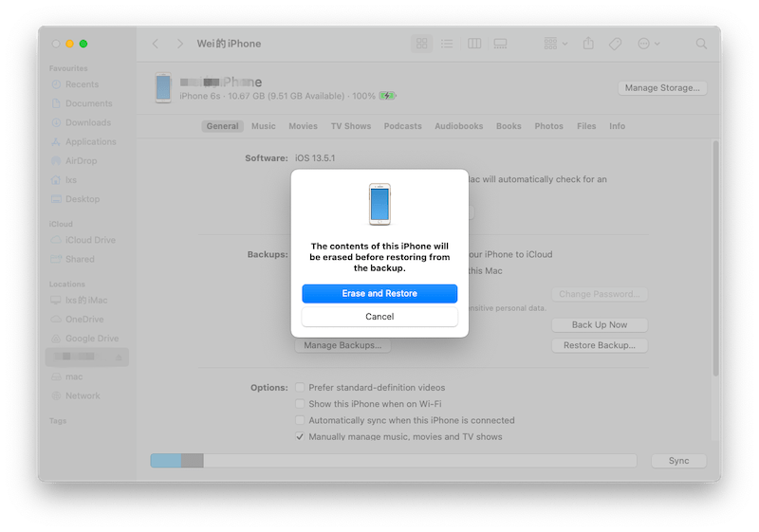This screenshot has height=532, width=759.
Task: Select lxs的iMac under Locations
Action: (87, 301)
